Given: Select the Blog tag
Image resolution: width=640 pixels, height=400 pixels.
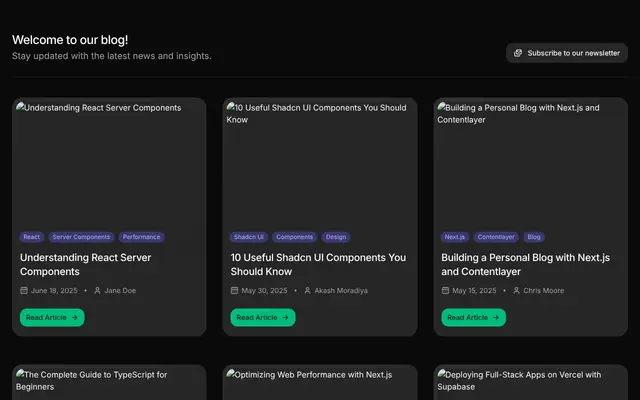Looking at the screenshot, I should tap(534, 237).
